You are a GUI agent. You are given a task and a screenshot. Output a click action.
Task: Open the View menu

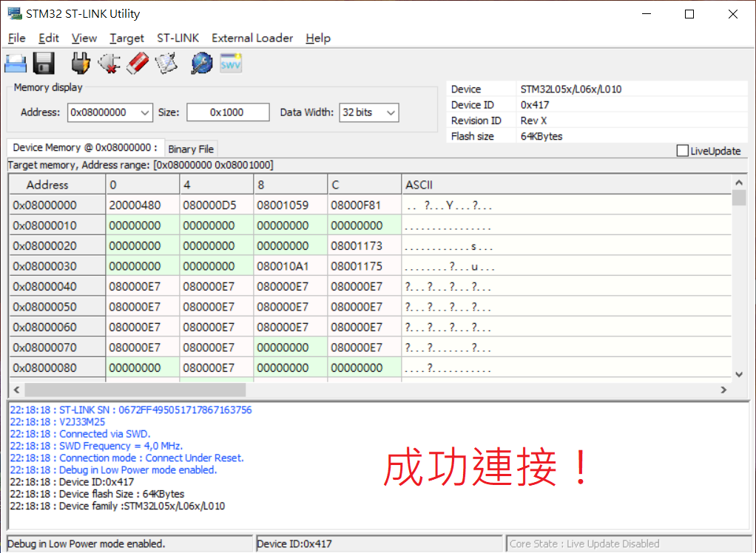click(84, 38)
